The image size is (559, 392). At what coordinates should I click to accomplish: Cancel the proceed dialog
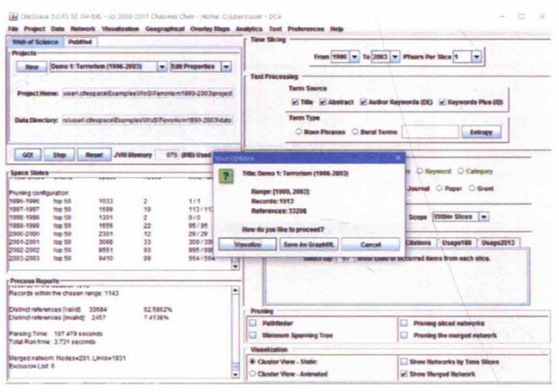click(370, 243)
